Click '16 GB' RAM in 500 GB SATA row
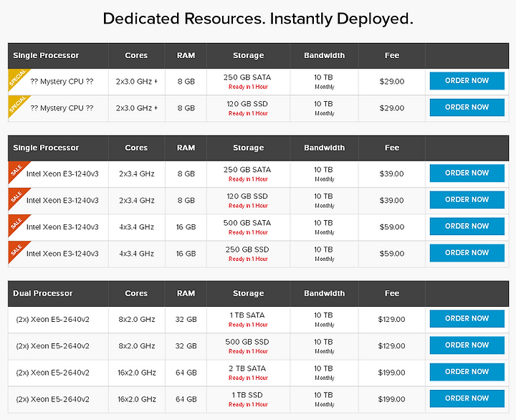The image size is (516, 420). [186, 227]
